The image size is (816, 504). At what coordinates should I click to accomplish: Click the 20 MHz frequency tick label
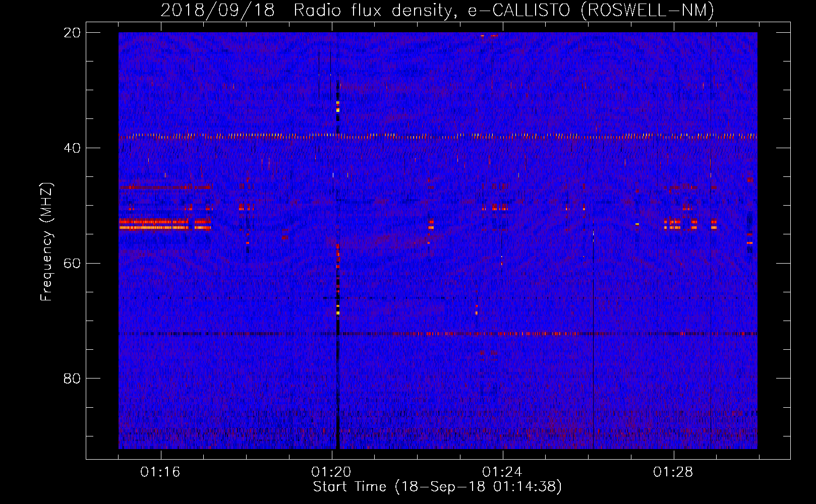[x=72, y=33]
